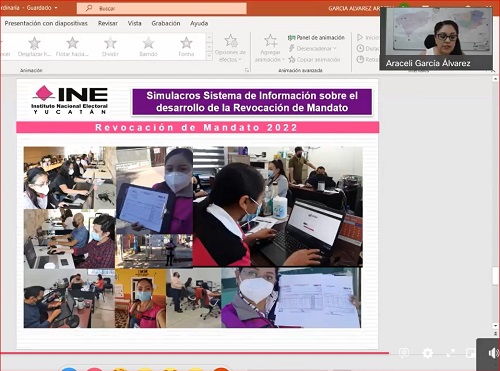Toggle the speaker volume icon
The height and width of the screenshot is (371, 500).
(493, 353)
